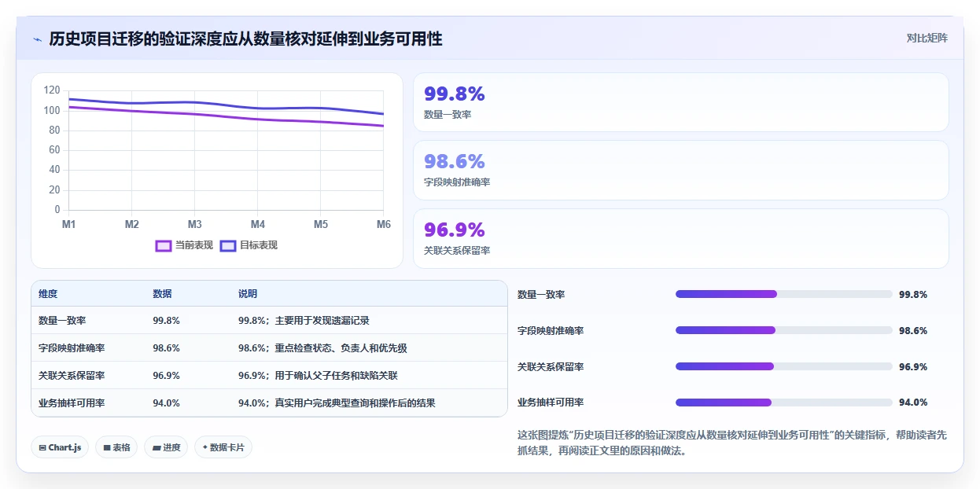Click the 98.6% 字段映射准确率 data card
This screenshot has width=980, height=489.
click(681, 170)
